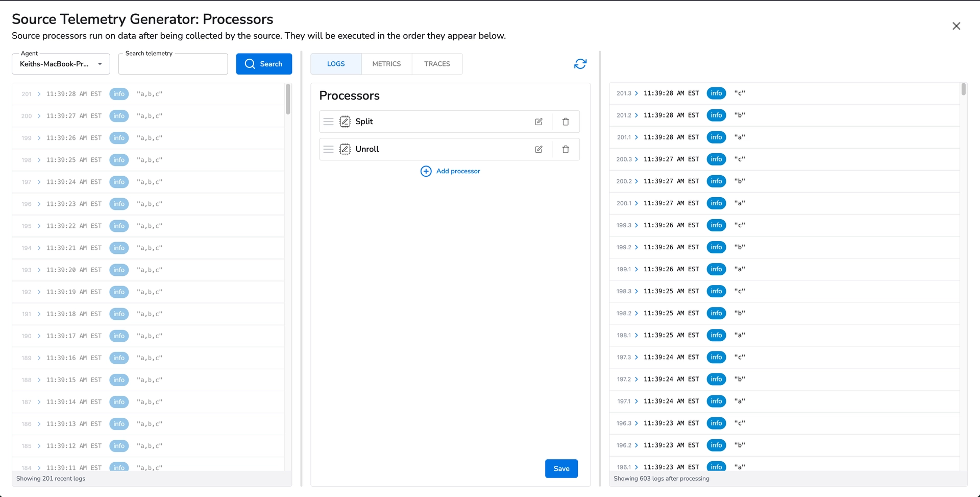Expand processed log entry 201.3
The width and height of the screenshot is (980, 497).
click(x=636, y=93)
